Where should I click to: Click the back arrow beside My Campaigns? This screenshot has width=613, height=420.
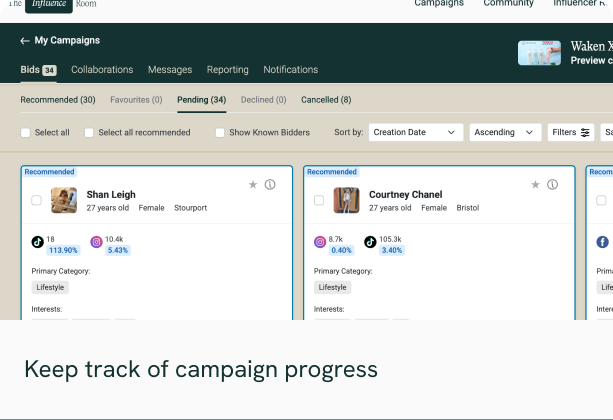24,41
